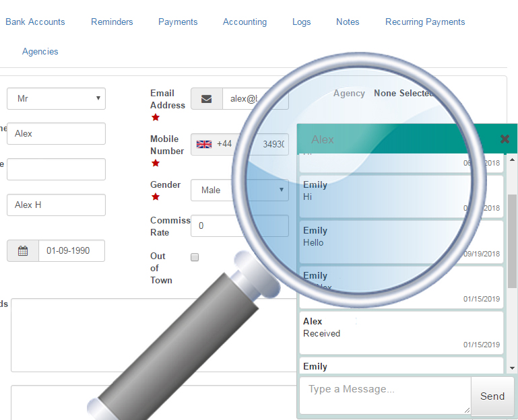Screen dimensions: 518x420
Task: Click the Type a Message box
Action: click(385, 396)
